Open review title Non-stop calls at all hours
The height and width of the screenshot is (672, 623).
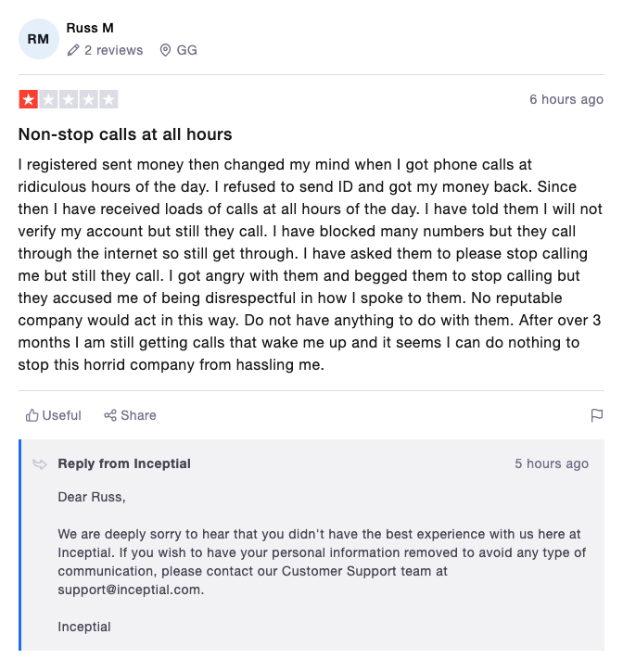click(x=125, y=134)
